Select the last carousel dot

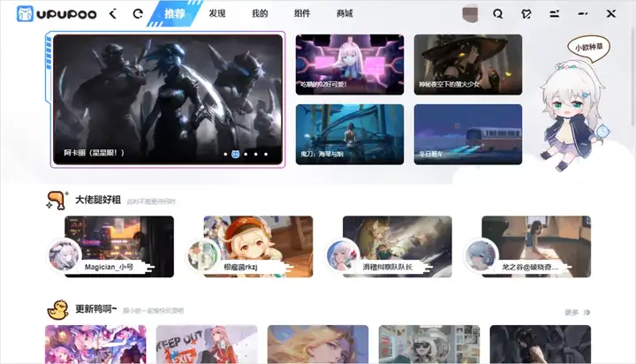coord(266,155)
